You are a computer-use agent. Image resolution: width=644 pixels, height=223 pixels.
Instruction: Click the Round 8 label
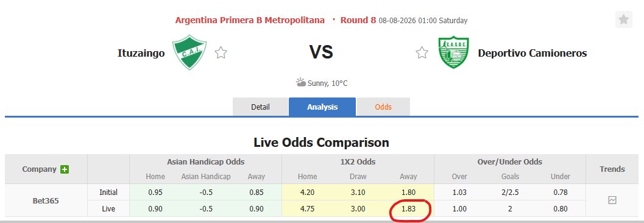click(x=358, y=20)
